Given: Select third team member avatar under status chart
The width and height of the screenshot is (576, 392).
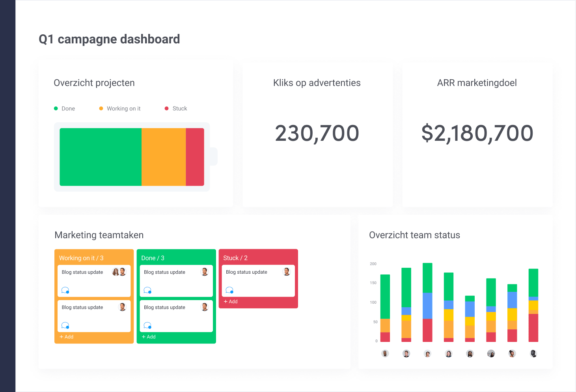Looking at the screenshot, I should pos(427,353).
